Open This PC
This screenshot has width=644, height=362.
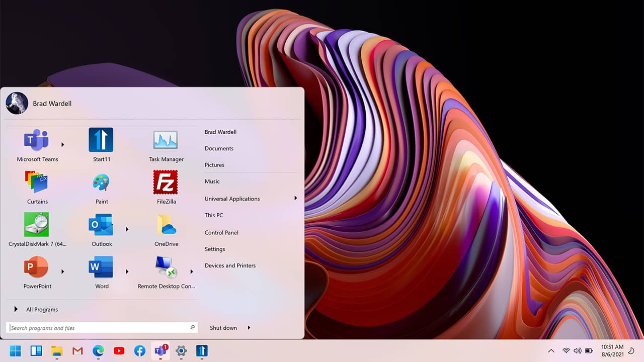tap(214, 215)
